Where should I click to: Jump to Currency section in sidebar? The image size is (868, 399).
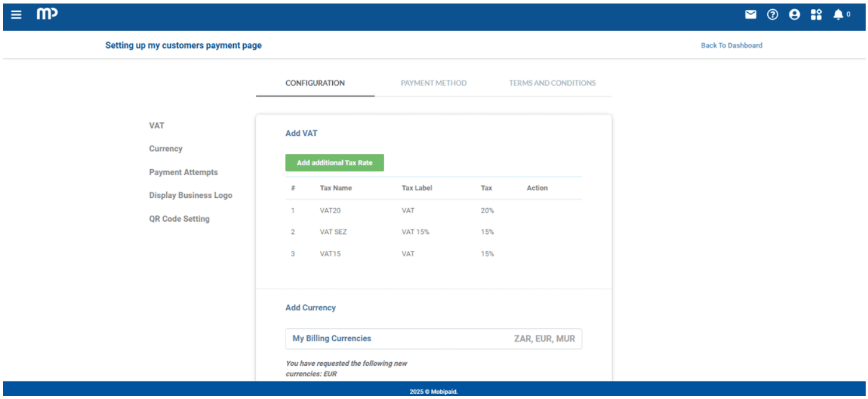[x=166, y=149]
